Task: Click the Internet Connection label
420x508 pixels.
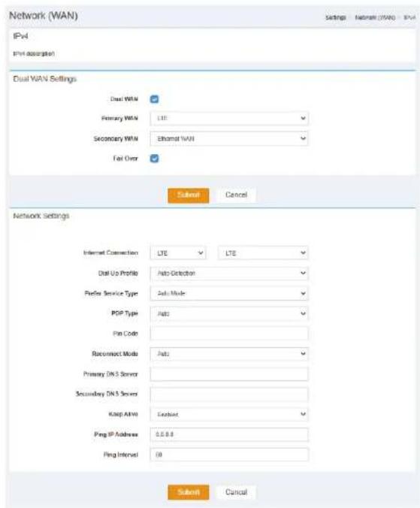Action: point(110,252)
